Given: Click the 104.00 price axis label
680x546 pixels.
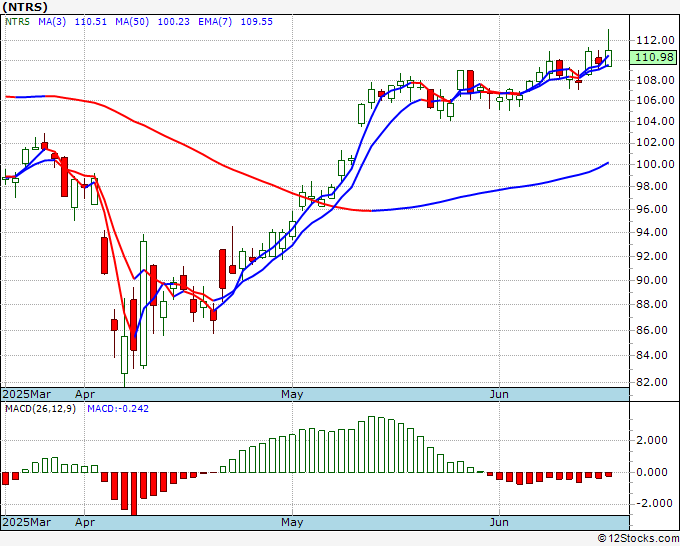Looking at the screenshot, I should [655, 121].
